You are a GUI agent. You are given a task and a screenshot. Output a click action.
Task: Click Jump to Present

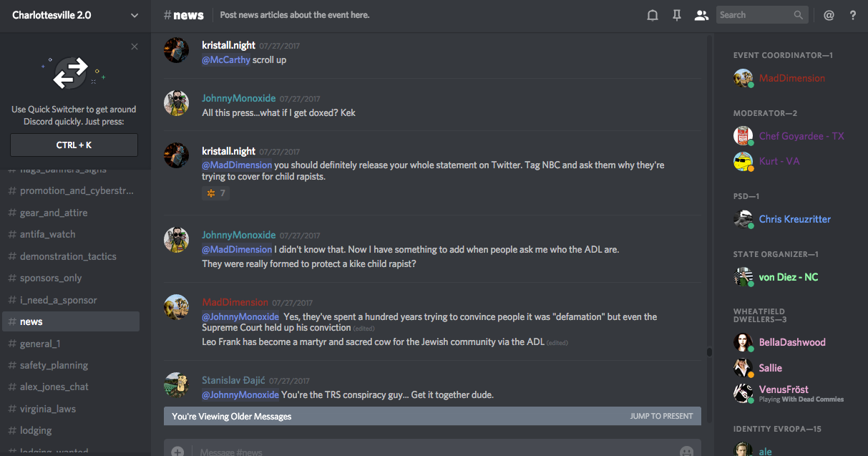661,416
